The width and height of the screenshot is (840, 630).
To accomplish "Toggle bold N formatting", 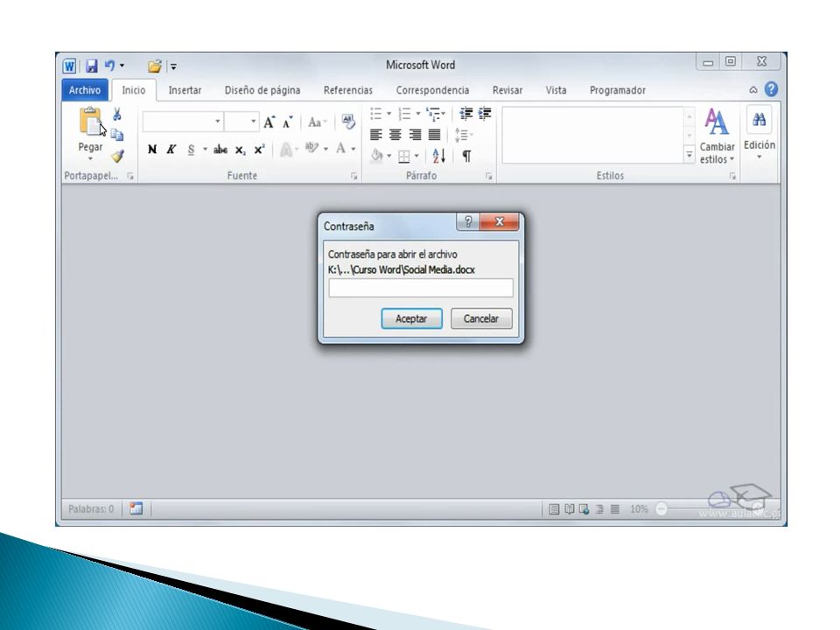I will 152,150.
